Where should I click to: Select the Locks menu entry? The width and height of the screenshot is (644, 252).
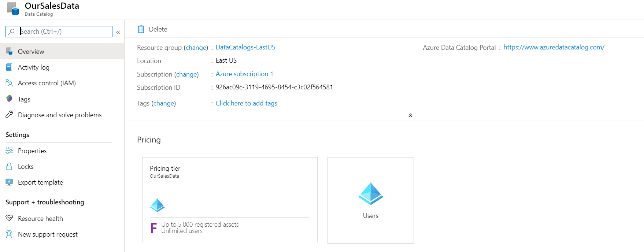click(x=62, y=166)
